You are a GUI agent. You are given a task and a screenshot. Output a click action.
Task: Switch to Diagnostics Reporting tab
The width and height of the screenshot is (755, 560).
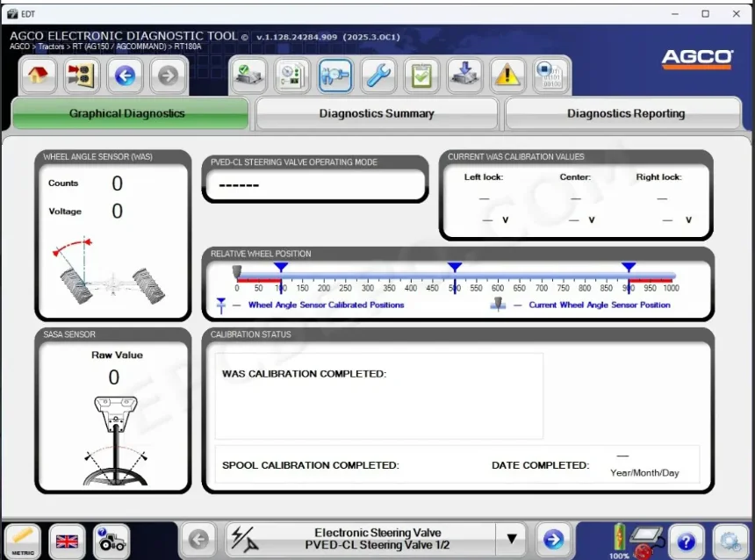point(625,113)
